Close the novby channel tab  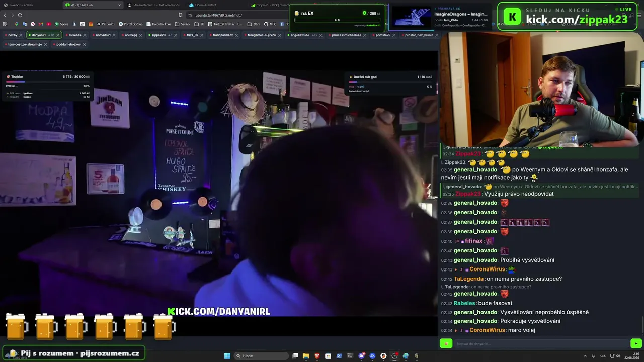[x=21, y=35]
